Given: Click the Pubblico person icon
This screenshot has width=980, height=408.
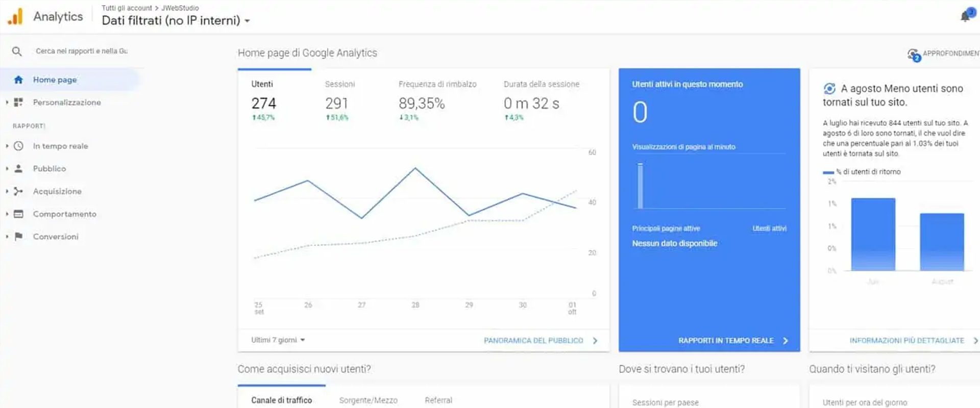Looking at the screenshot, I should [18, 168].
